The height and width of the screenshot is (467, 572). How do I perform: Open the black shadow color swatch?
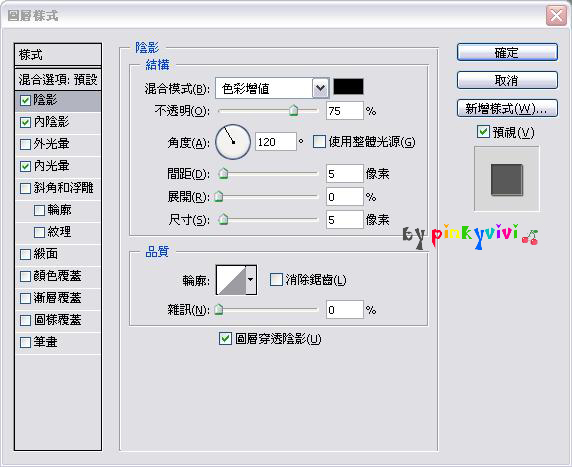(x=348, y=87)
